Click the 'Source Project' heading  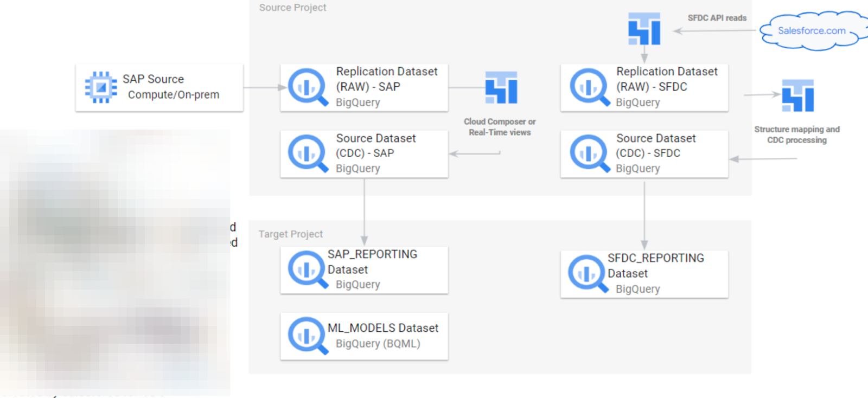[292, 8]
